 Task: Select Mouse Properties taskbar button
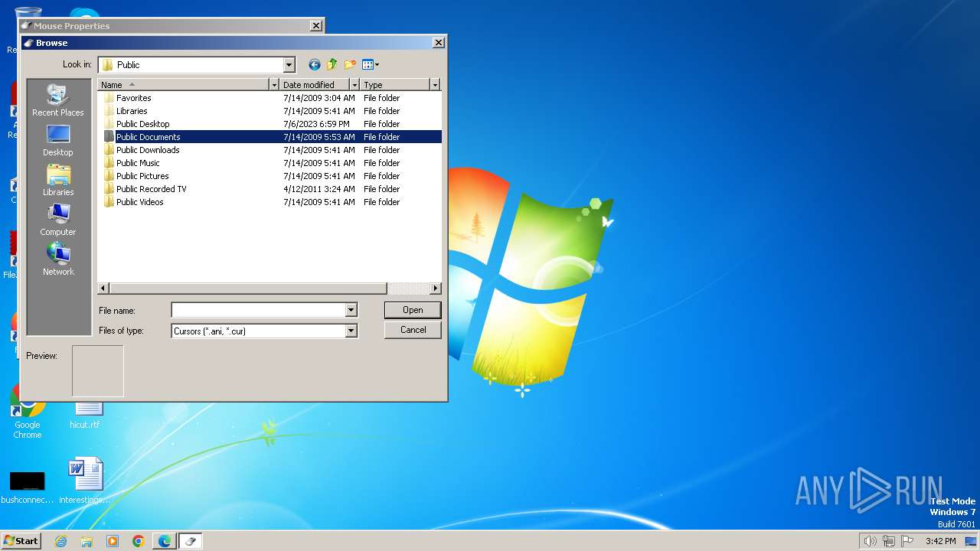tap(191, 541)
